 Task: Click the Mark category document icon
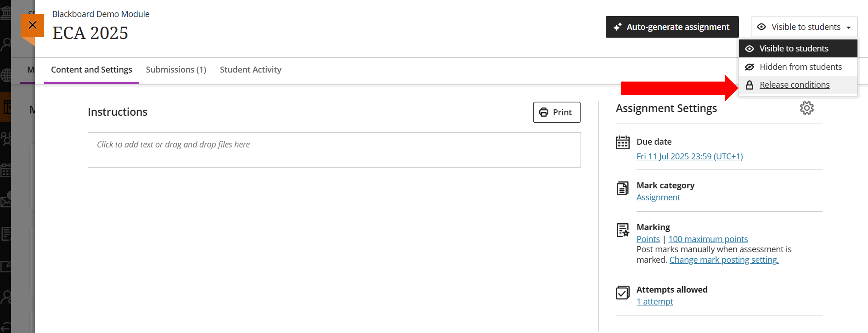pyautogui.click(x=622, y=188)
